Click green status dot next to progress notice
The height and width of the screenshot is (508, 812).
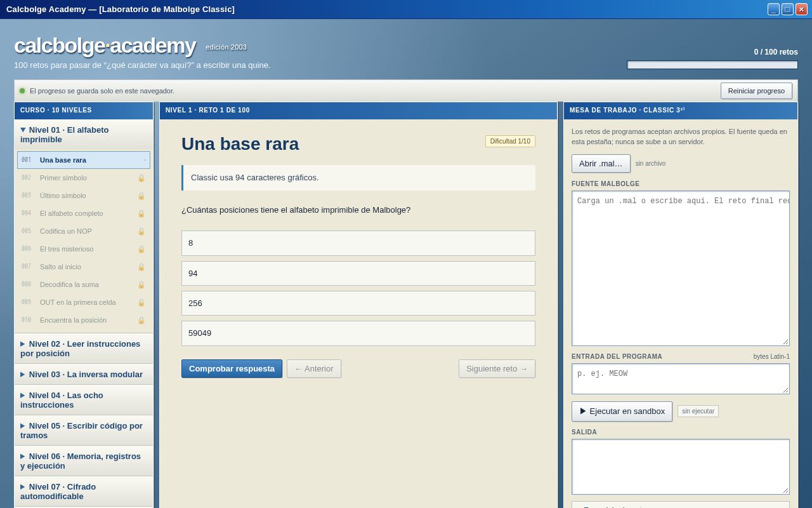tap(22, 91)
